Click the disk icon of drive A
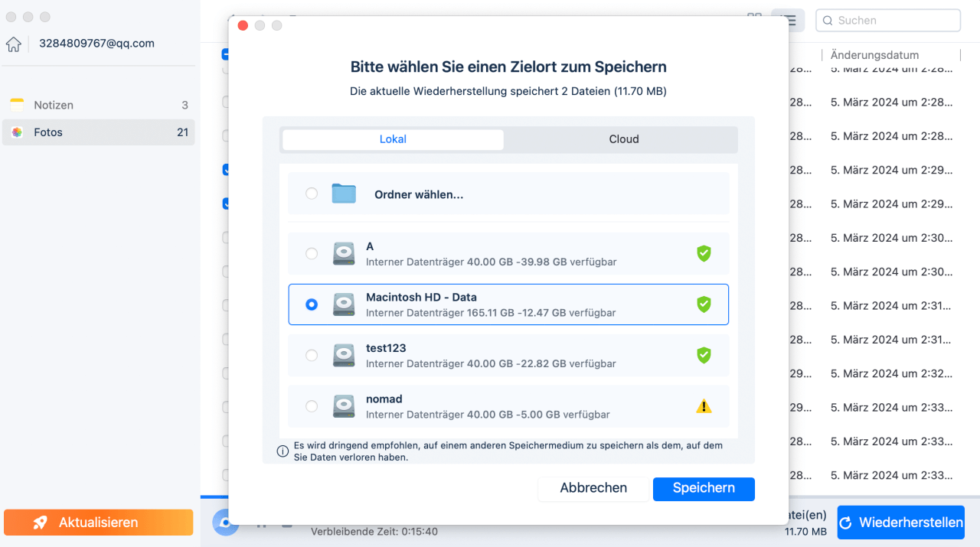The height and width of the screenshot is (547, 980). tap(344, 253)
